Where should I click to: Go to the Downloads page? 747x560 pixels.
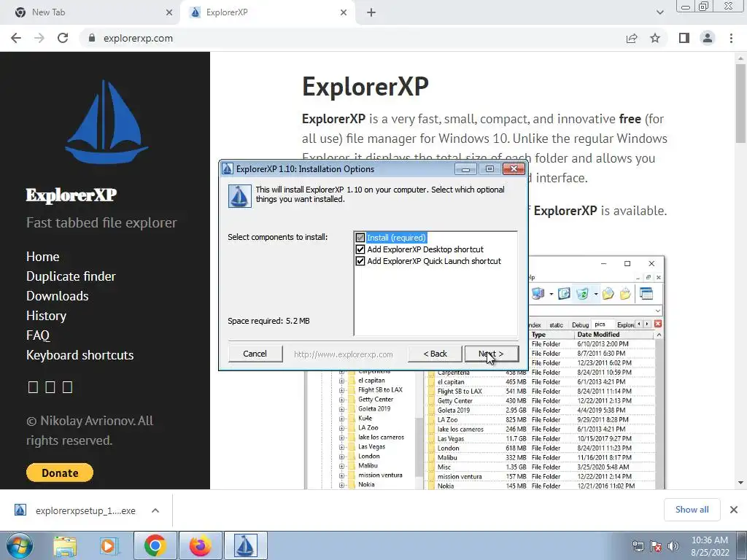(x=57, y=296)
